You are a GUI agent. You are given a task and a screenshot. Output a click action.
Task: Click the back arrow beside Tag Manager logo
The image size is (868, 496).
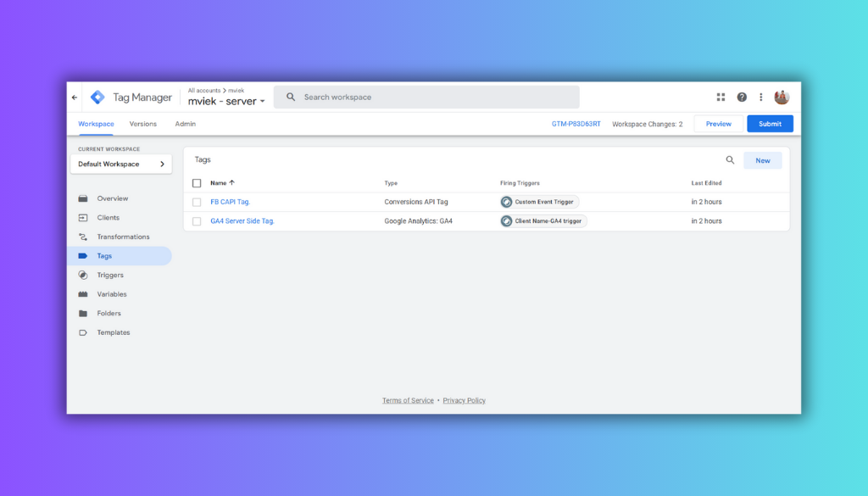coord(75,98)
